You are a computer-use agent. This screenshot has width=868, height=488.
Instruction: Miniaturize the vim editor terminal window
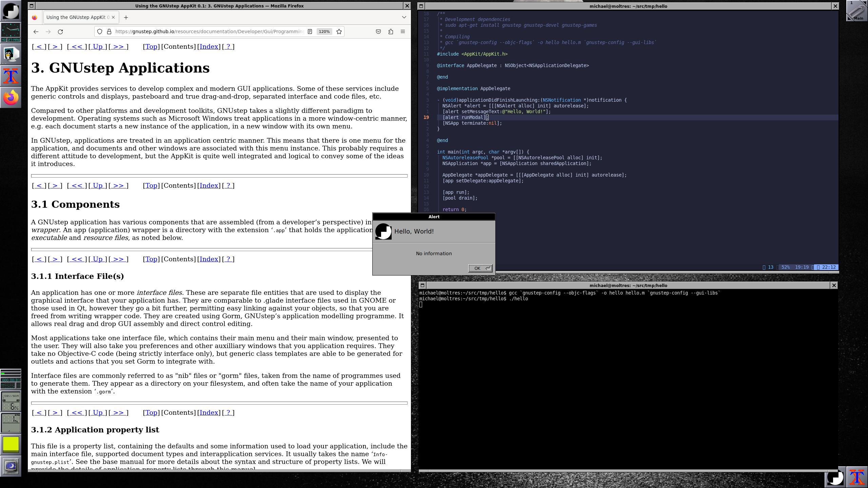point(421,6)
